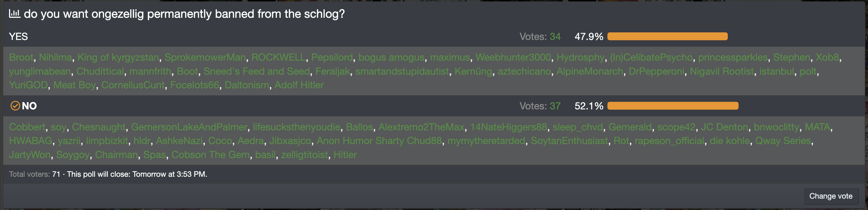This screenshot has width=868, height=210.
Task: Click the 37 votes count for NO
Action: tap(555, 106)
